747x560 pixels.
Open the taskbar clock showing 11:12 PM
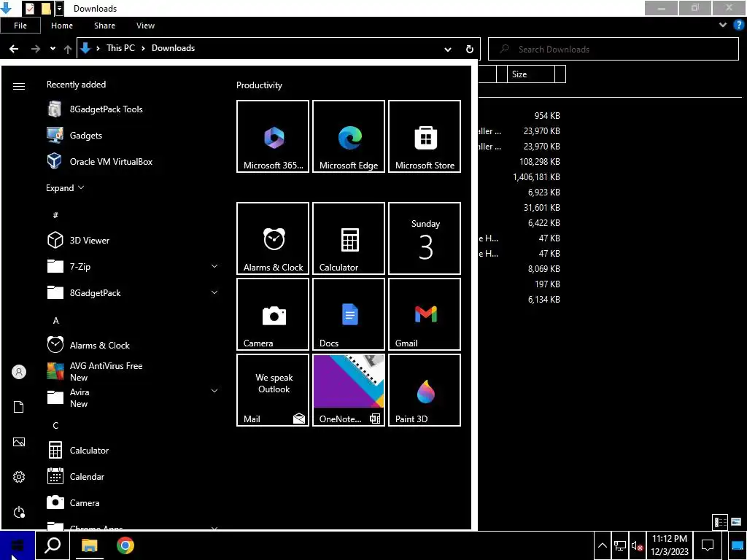pos(670,545)
